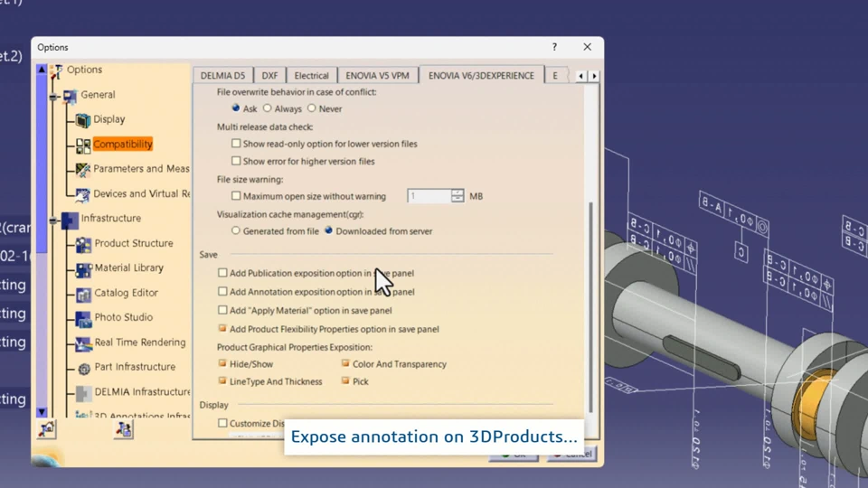Viewport: 868px width, 488px height.
Task: Collapse the General tree node
Action: [x=53, y=97]
